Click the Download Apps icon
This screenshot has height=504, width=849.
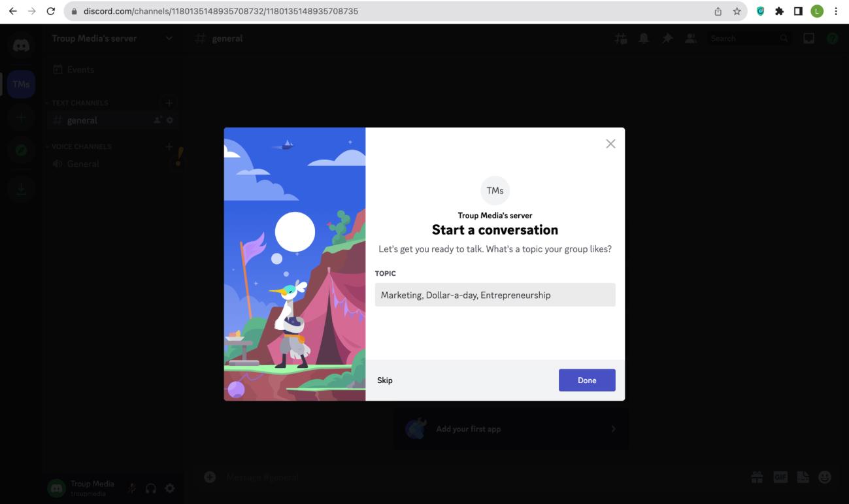21,189
